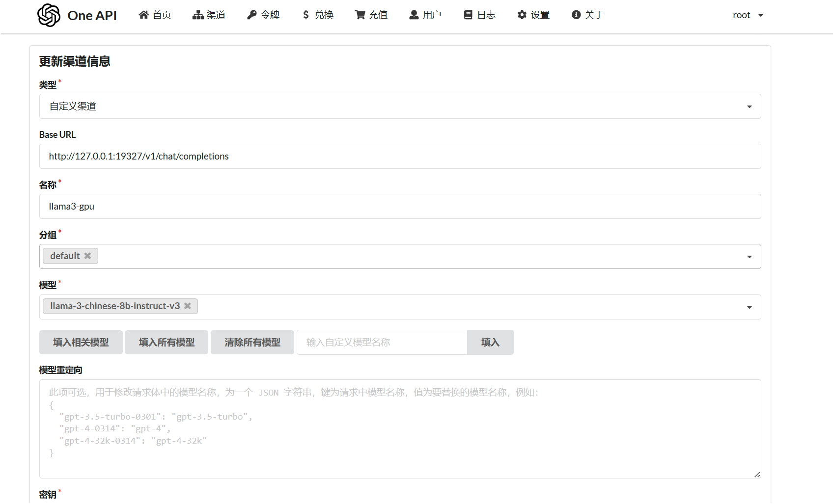Expand the 模型 model dropdown arrow
Image resolution: width=834 pixels, height=504 pixels.
(749, 307)
